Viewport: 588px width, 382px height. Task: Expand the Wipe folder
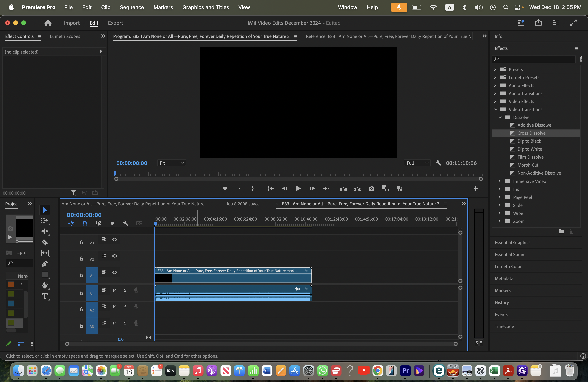[x=500, y=213]
